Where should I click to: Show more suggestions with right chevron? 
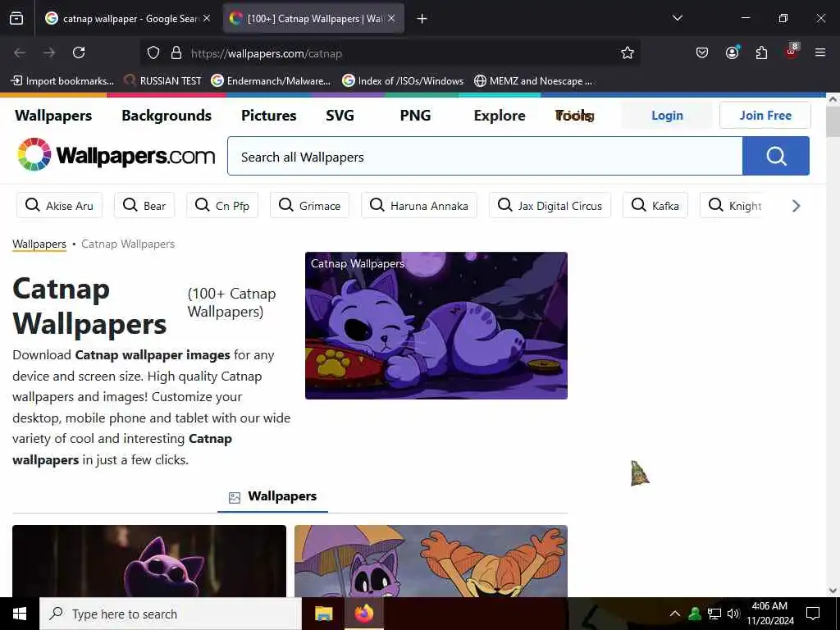tap(796, 206)
